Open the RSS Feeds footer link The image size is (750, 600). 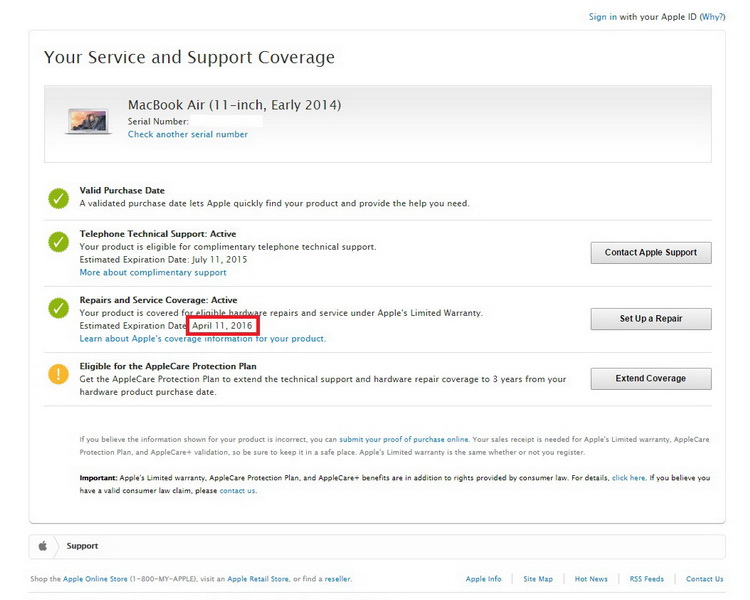click(646, 579)
